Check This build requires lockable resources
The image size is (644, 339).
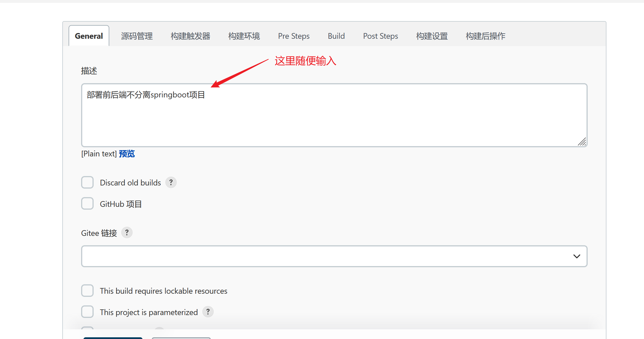point(87,291)
